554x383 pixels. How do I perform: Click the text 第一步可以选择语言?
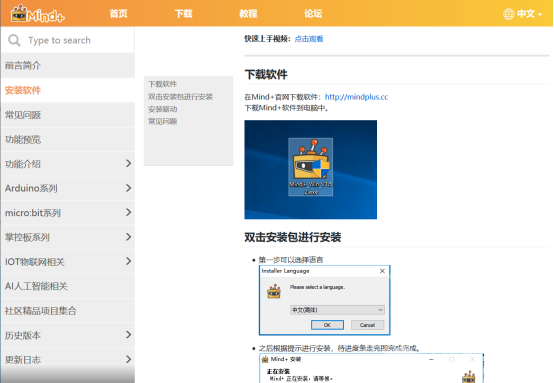291,260
